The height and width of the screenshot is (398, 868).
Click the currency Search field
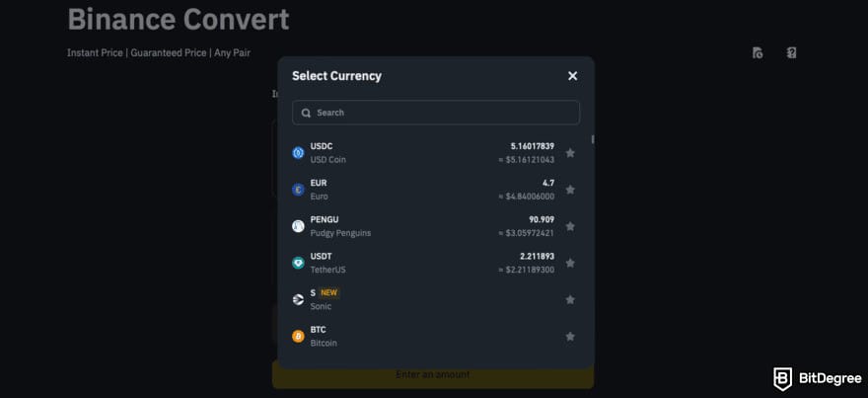[x=436, y=113]
